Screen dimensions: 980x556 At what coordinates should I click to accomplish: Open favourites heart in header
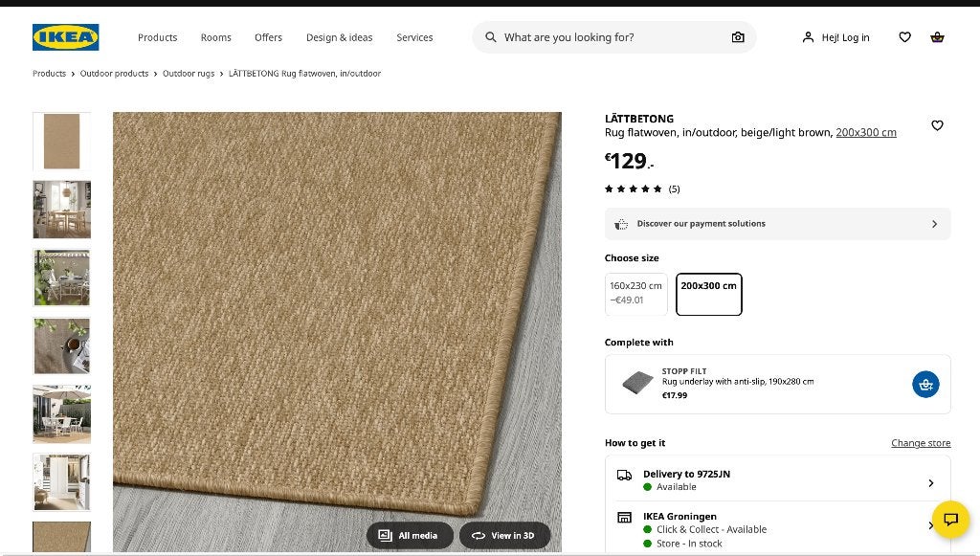click(x=905, y=37)
